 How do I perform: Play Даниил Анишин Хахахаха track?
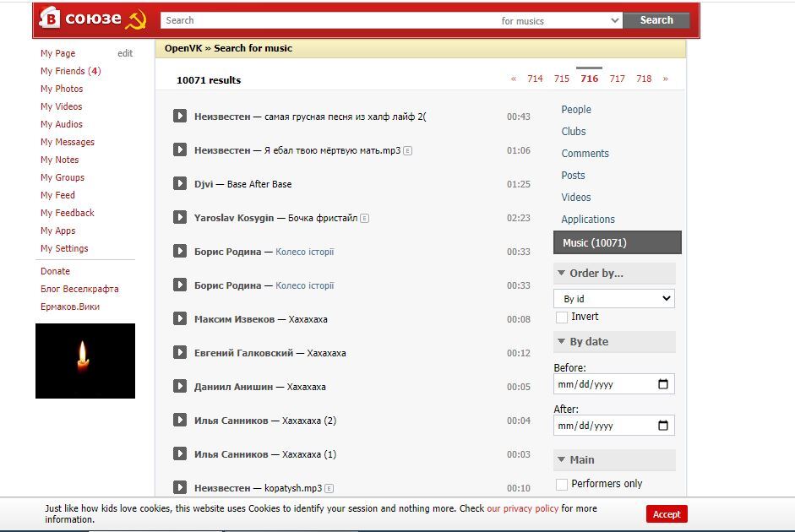pos(179,386)
